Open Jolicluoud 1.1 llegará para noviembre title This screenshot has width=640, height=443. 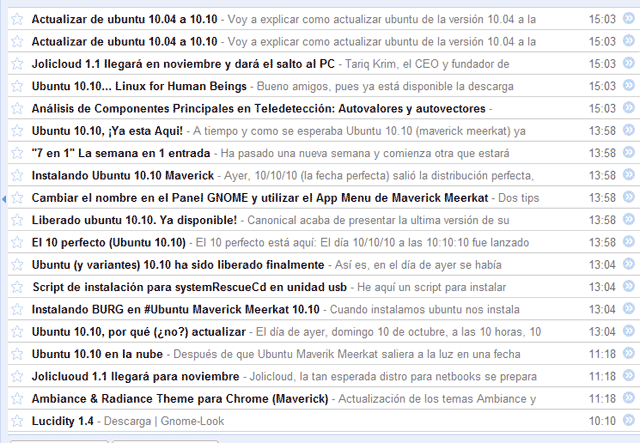click(x=136, y=376)
